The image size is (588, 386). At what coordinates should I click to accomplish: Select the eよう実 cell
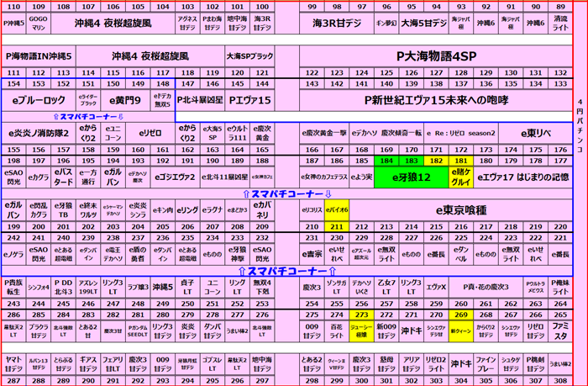click(x=361, y=177)
